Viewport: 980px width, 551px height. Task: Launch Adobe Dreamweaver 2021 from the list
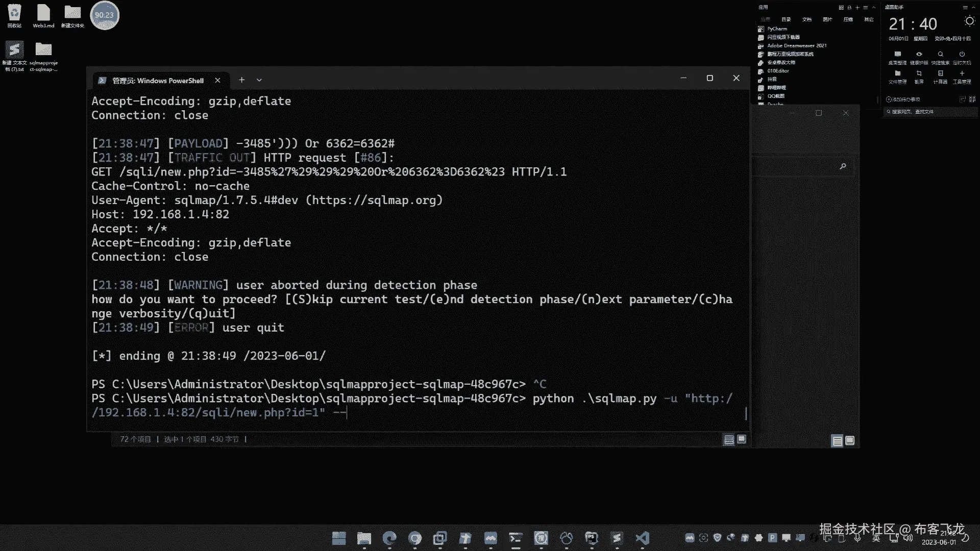tap(796, 46)
